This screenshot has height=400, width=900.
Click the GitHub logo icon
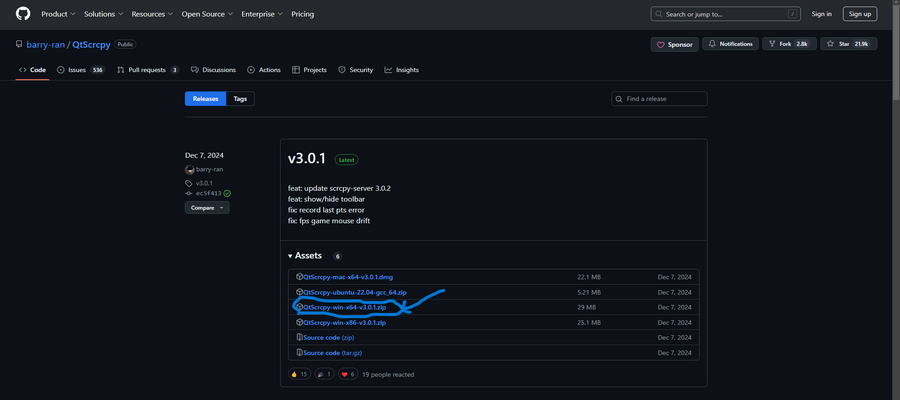click(x=23, y=14)
